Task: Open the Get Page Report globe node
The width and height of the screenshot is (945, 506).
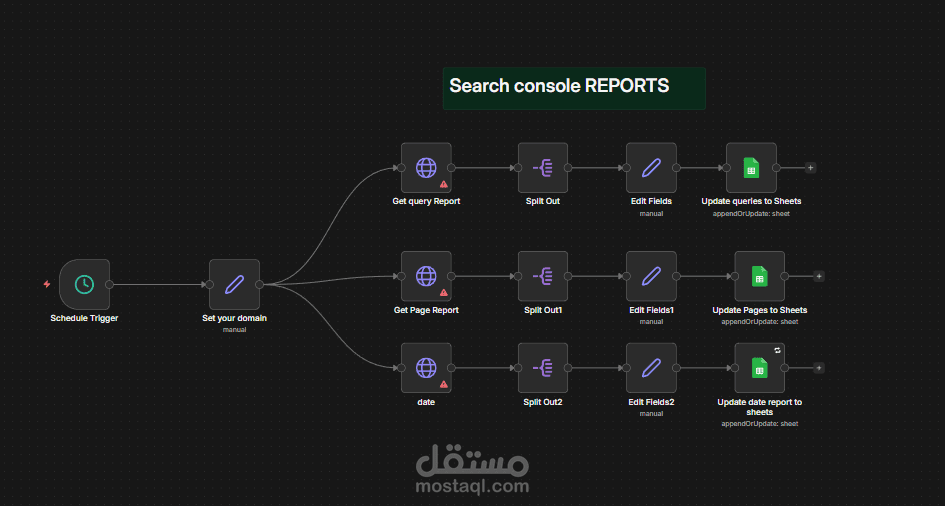Action: click(x=426, y=276)
